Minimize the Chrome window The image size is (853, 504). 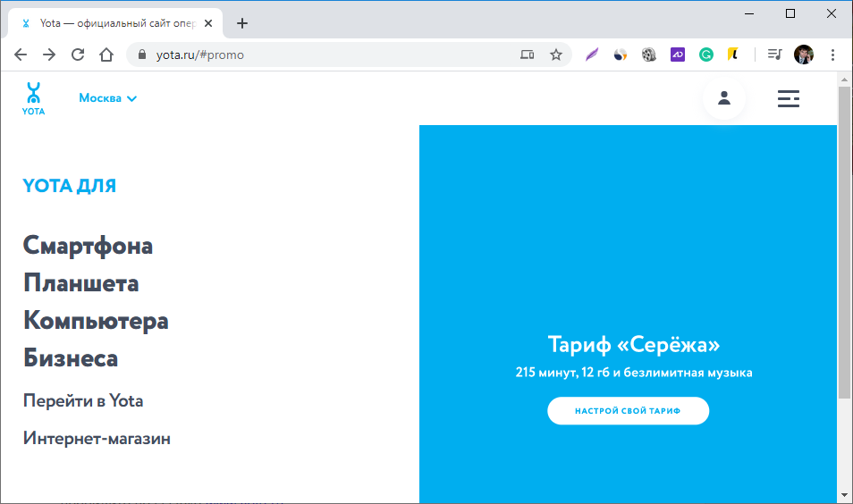click(749, 13)
